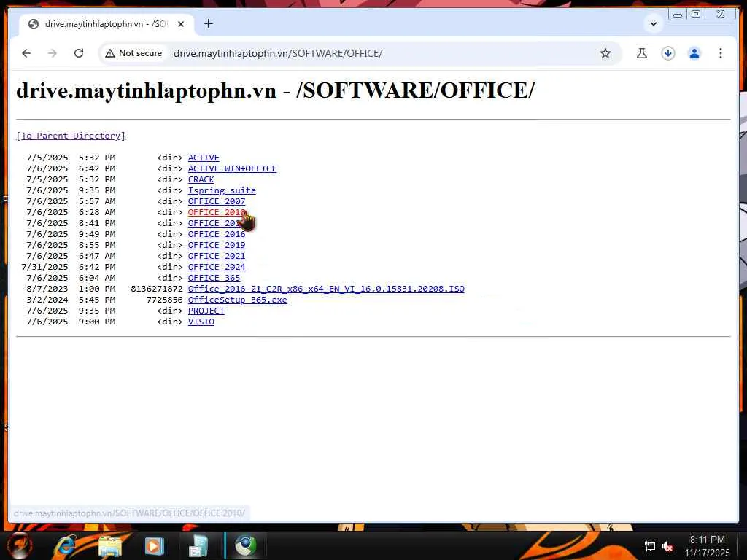This screenshot has width=747, height=560.
Task: Open the Chrome Labs flask icon
Action: pyautogui.click(x=642, y=53)
